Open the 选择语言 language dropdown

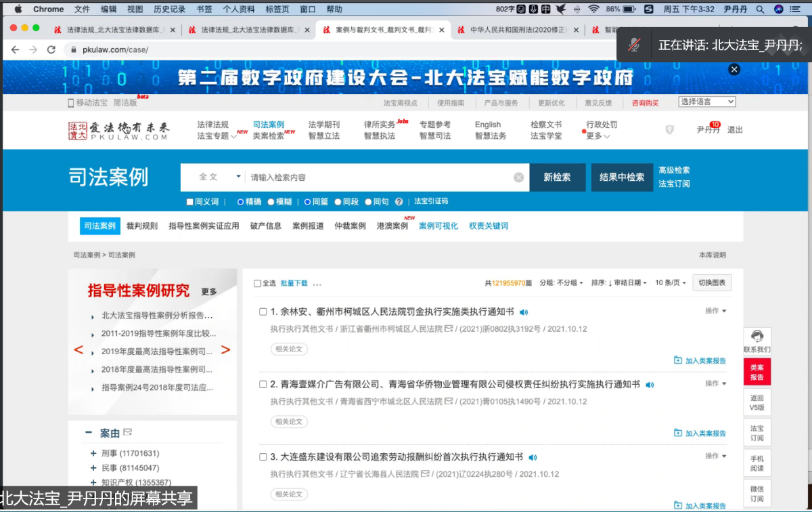[707, 102]
